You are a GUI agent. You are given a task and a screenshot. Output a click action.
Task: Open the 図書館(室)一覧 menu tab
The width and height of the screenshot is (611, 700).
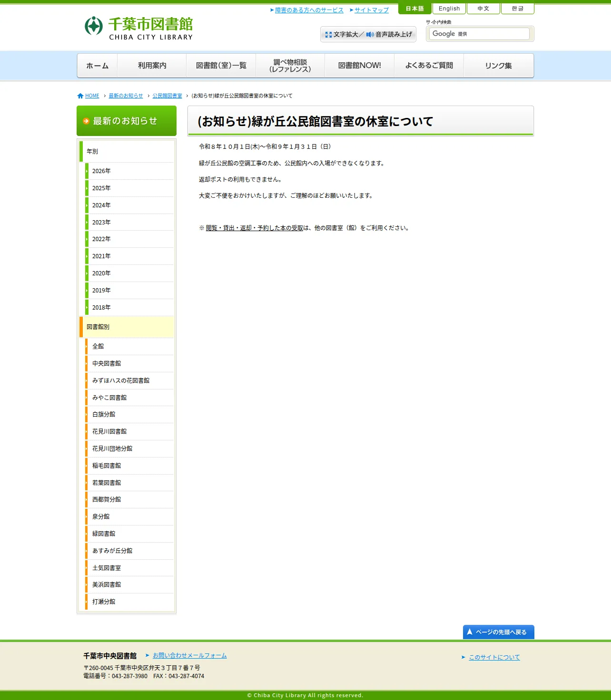[x=221, y=66]
